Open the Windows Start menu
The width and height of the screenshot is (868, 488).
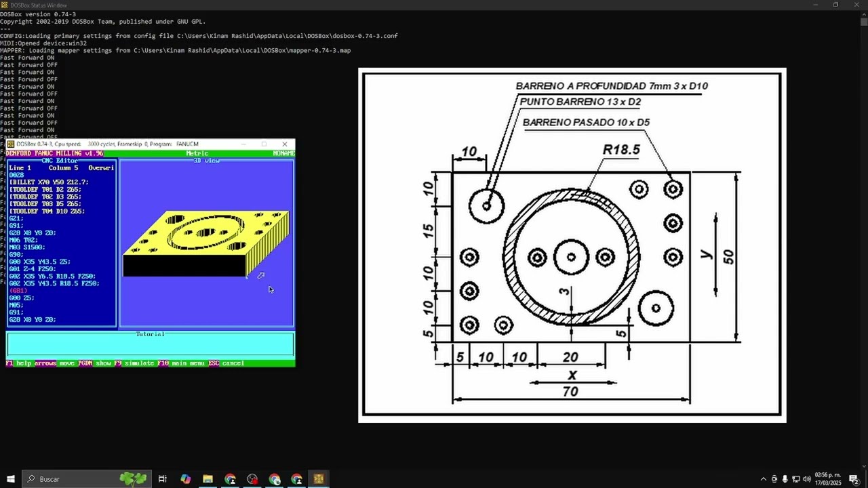[x=10, y=479]
